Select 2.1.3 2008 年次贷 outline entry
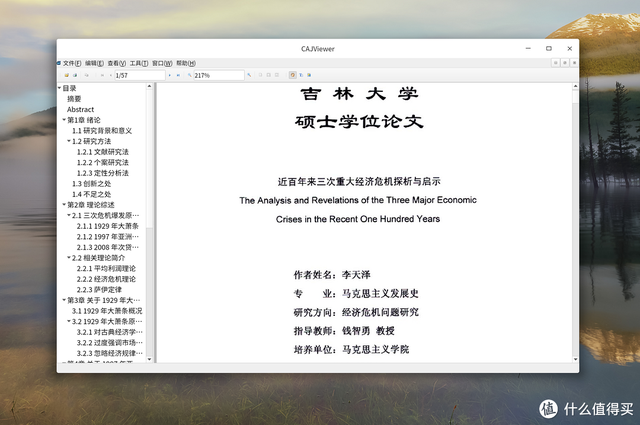640x425 pixels. pos(108,247)
